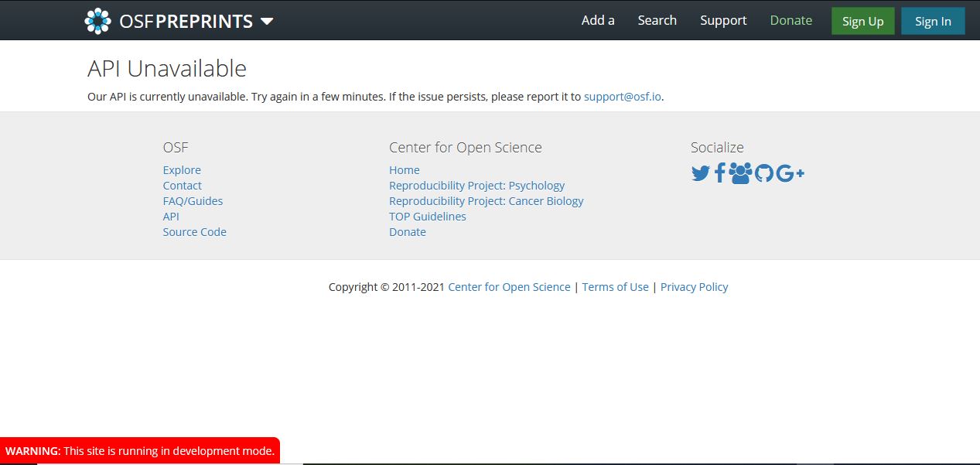This screenshot has width=980, height=465.
Task: Click the OSF logo icon in navbar
Action: pyautogui.click(x=97, y=21)
